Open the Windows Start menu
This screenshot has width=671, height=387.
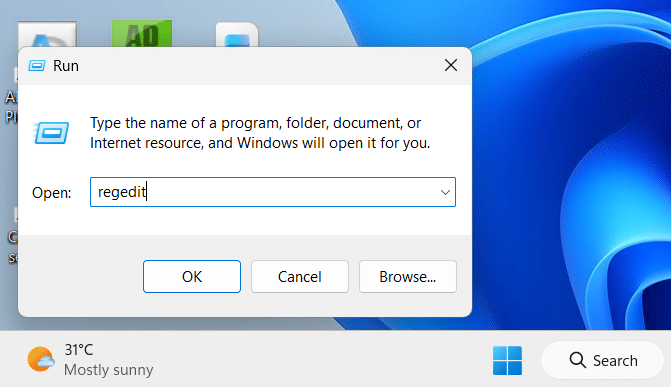pyautogui.click(x=507, y=360)
